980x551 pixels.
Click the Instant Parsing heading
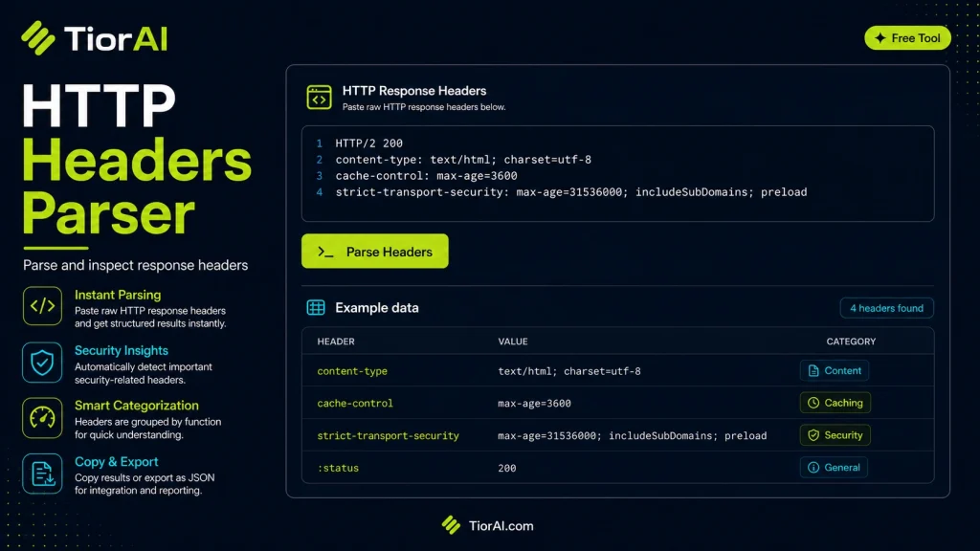coord(118,295)
